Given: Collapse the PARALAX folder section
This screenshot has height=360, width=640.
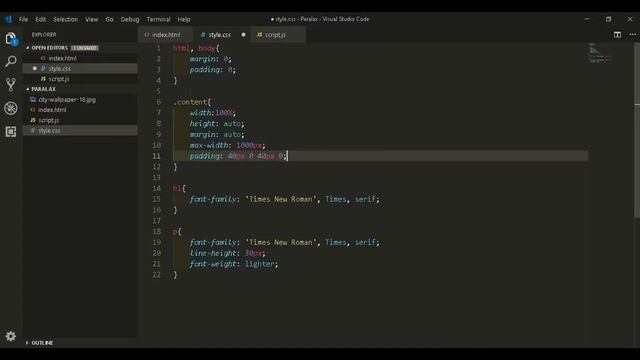Looking at the screenshot, I should pyautogui.click(x=43, y=89).
